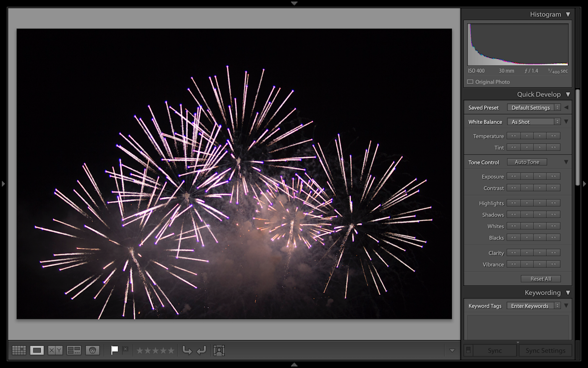The height and width of the screenshot is (368, 588).
Task: Decrease Temperature by a large step
Action: point(514,136)
